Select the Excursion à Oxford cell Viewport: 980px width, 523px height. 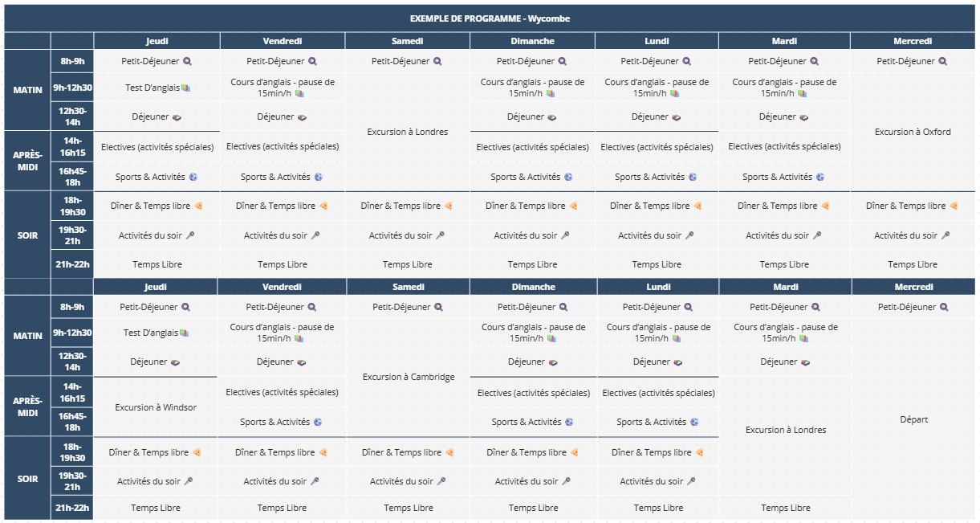[913, 132]
